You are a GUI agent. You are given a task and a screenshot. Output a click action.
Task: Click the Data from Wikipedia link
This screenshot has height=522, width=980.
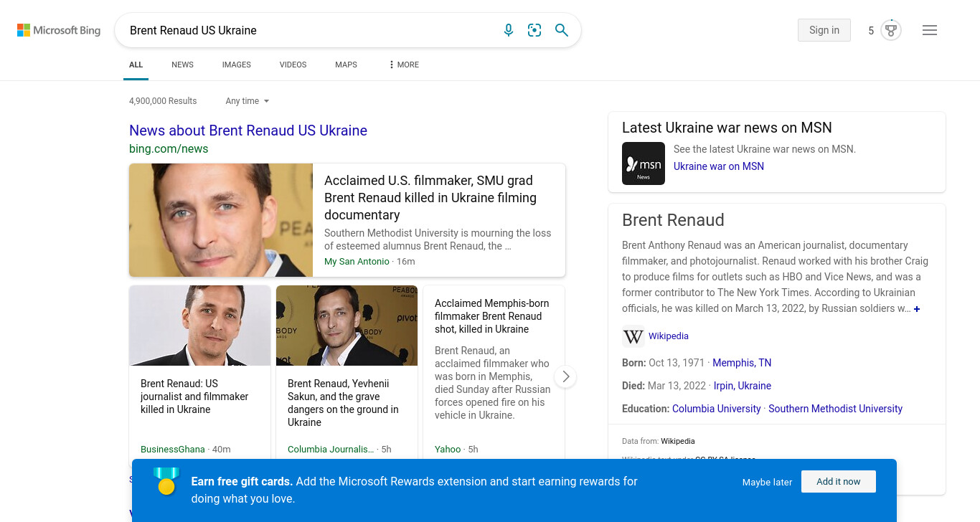click(x=677, y=442)
